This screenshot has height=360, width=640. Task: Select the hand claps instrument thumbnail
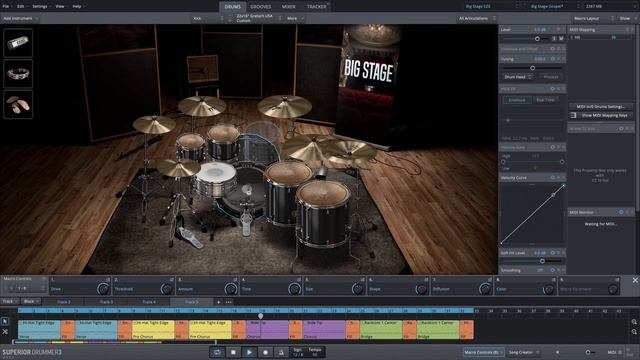(x=18, y=104)
